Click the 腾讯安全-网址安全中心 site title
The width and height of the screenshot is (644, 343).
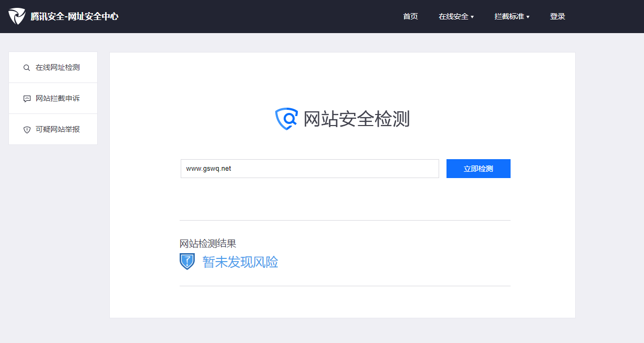[x=75, y=16]
